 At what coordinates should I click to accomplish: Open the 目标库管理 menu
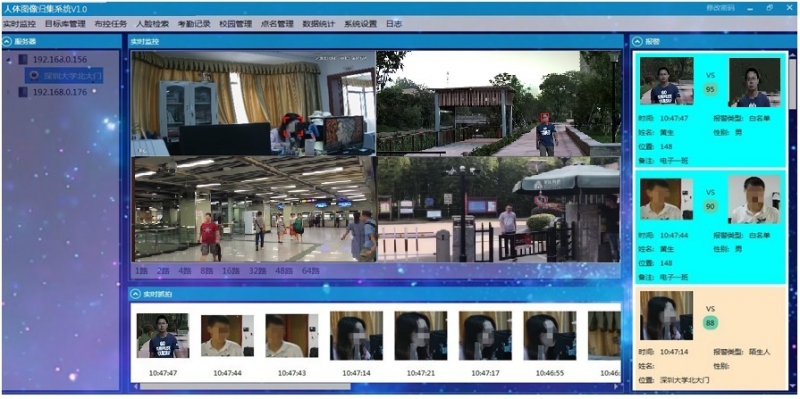pos(64,24)
